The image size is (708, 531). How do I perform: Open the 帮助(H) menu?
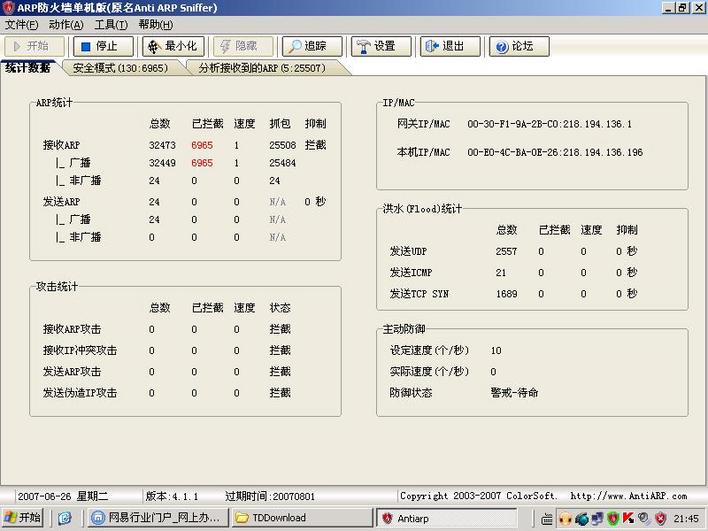coord(155,24)
